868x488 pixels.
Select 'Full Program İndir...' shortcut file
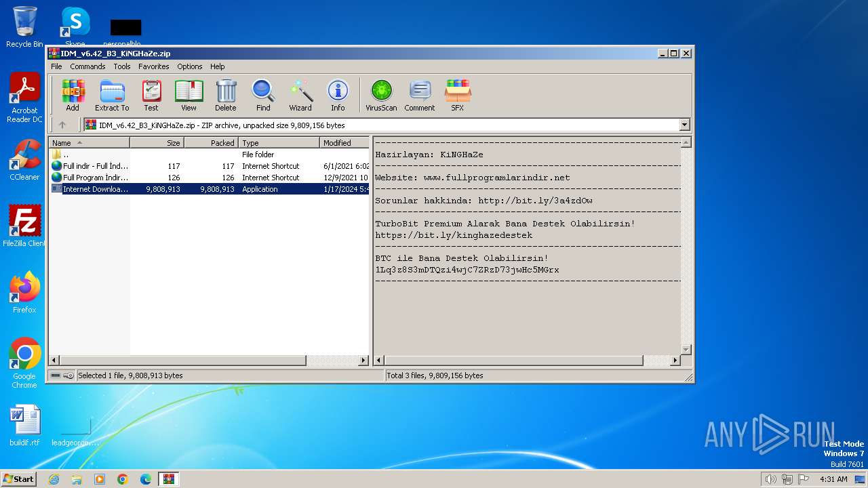click(210, 178)
